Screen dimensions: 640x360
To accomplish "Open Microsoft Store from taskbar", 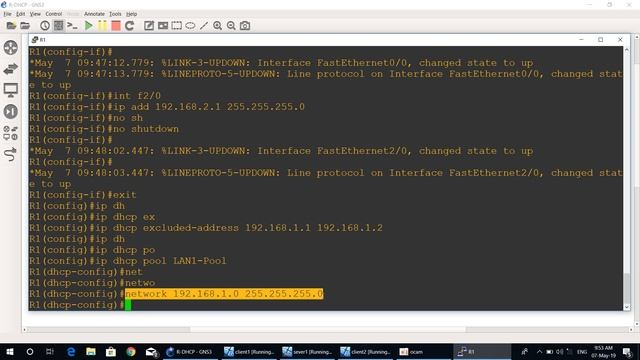I will pos(111,351).
